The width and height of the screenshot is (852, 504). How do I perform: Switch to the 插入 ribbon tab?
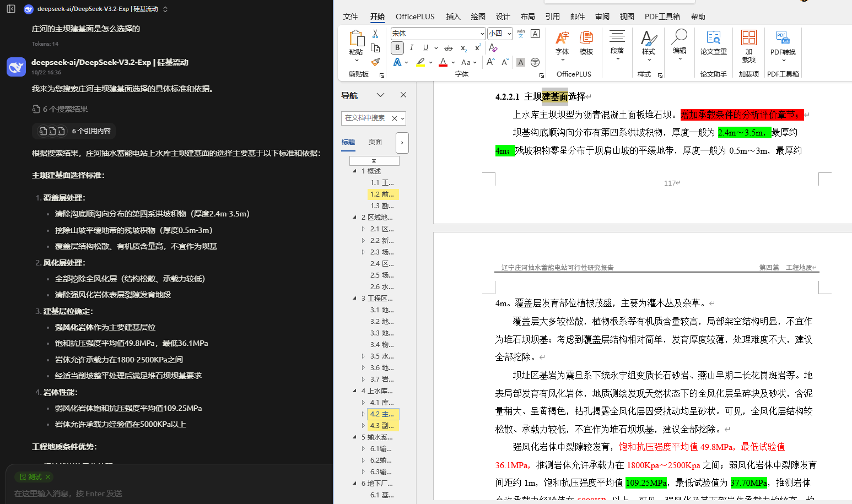coord(453,17)
